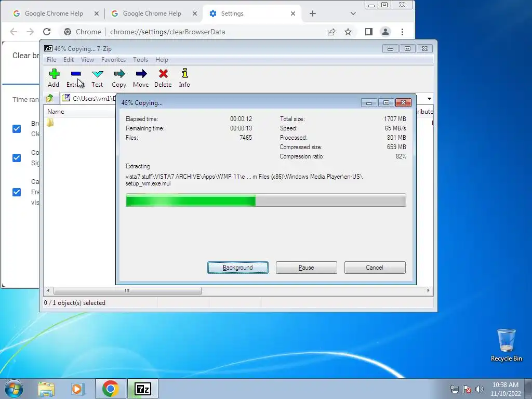Image resolution: width=532 pixels, height=399 pixels.
Task: Click the file name setup_wm.exe.mui
Action: (148, 183)
